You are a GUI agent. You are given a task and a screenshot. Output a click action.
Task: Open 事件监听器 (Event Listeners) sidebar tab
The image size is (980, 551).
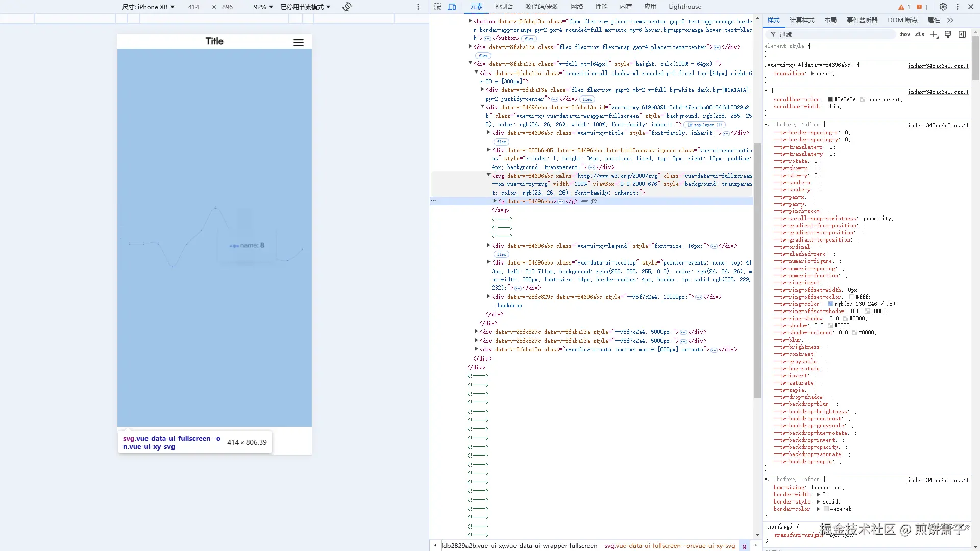tap(862, 20)
